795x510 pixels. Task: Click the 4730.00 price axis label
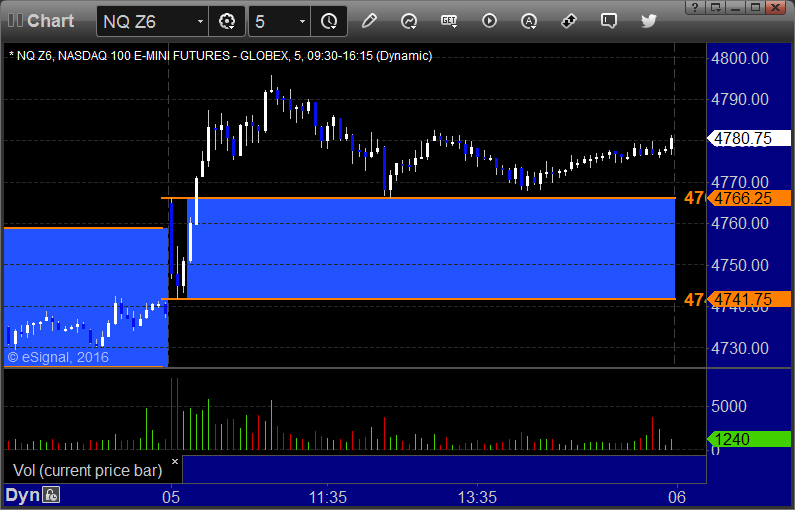tap(739, 348)
